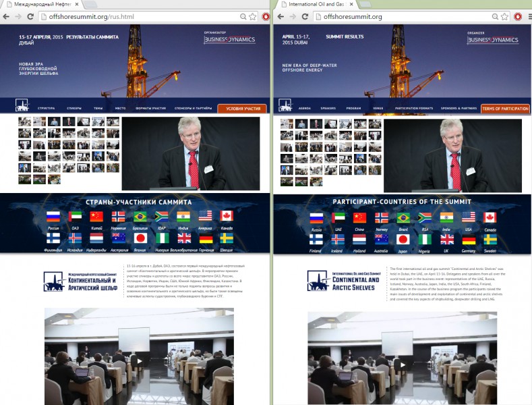Reload the offshoresummit.org/rus.html page
The width and height of the screenshot is (532, 405).
pos(30,17)
